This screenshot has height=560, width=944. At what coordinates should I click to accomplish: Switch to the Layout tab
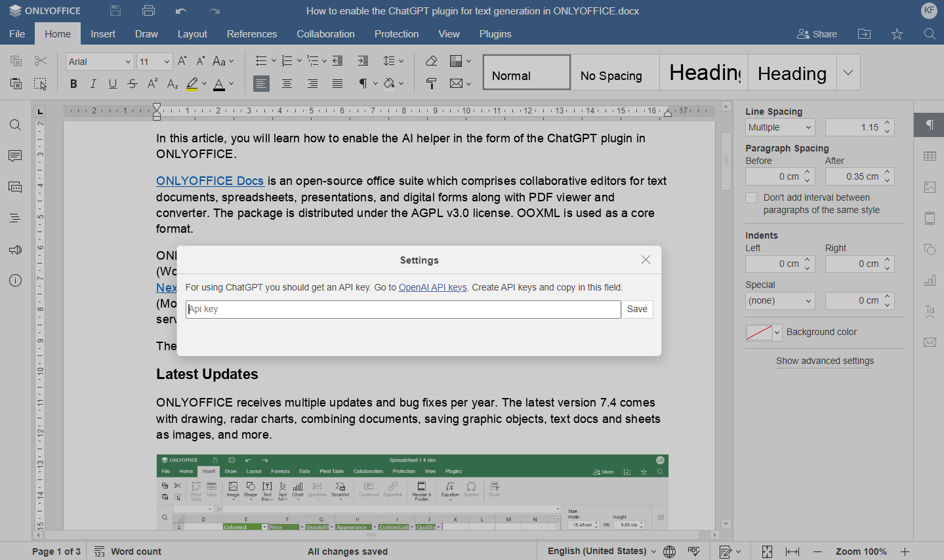[192, 34]
